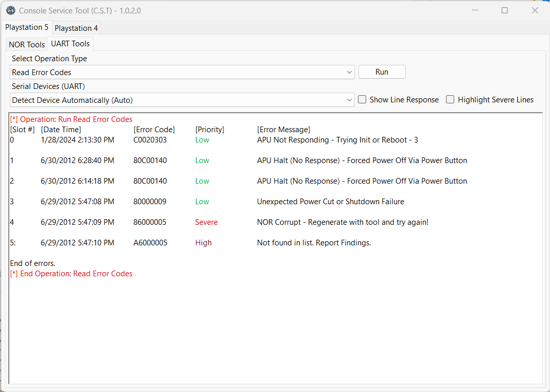
Task: Open the Serial Devices (UART) dropdown
Action: coord(350,100)
